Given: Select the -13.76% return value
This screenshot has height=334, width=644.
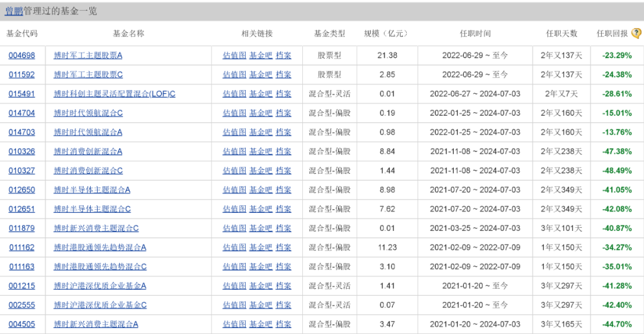Looking at the screenshot, I should point(617,132).
